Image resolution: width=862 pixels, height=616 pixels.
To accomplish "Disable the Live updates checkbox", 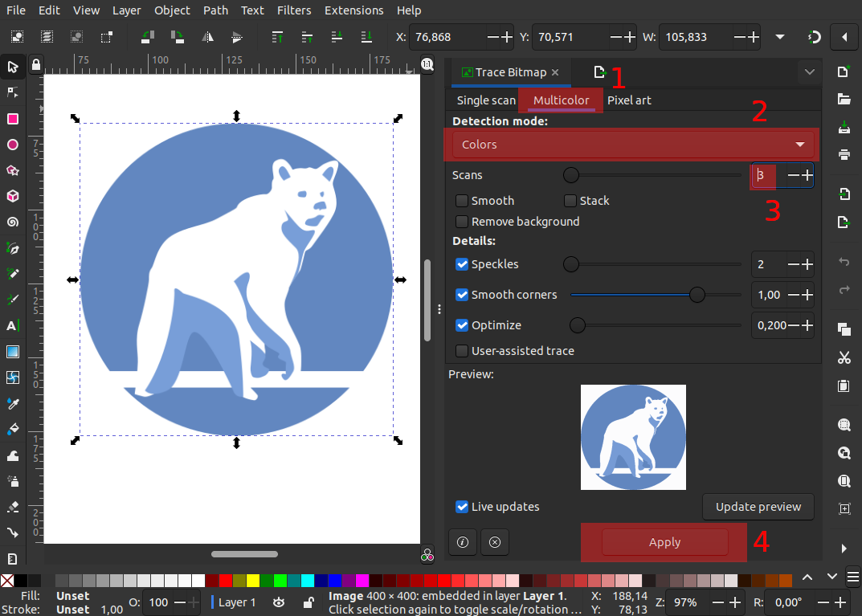I will (462, 507).
